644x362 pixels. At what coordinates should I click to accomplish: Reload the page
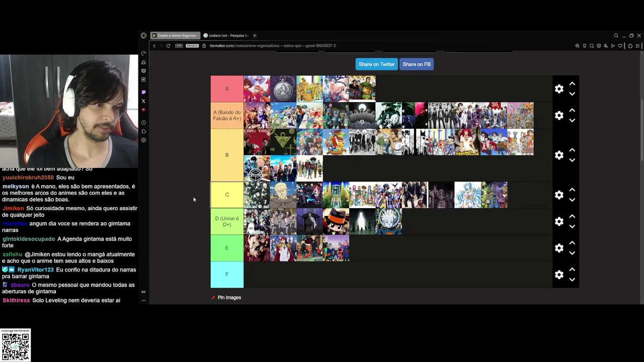tap(168, 46)
